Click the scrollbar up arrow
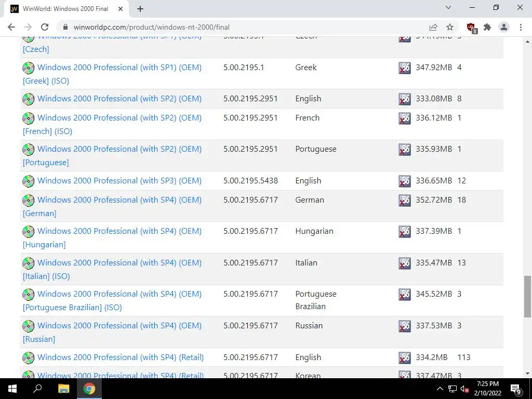Screen dimensions: 532x399 tap(527, 42)
